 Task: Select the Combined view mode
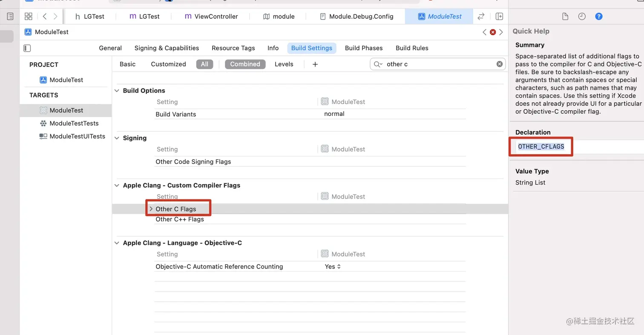[x=245, y=64]
